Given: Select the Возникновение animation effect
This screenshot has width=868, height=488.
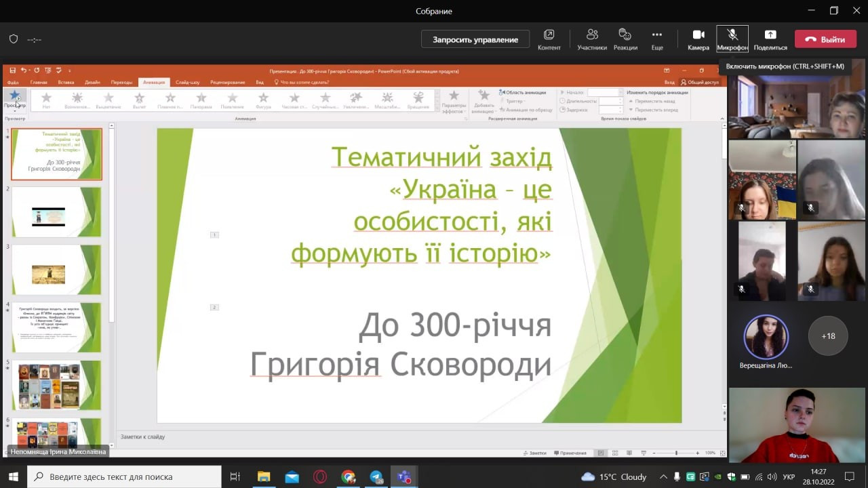Looking at the screenshot, I should coord(77,100).
